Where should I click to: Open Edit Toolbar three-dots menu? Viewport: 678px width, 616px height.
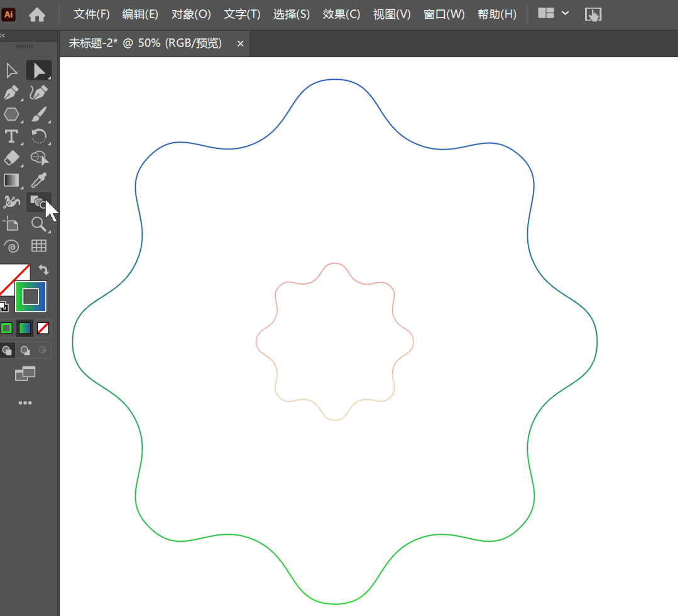click(25, 403)
